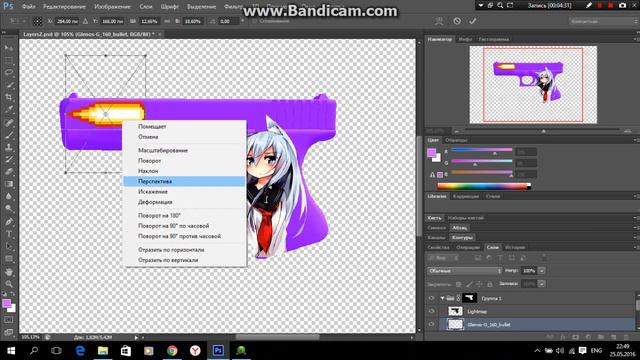The width and height of the screenshot is (640, 360).
Task: Open the fill slider dropdown arrow
Action: [x=542, y=284]
